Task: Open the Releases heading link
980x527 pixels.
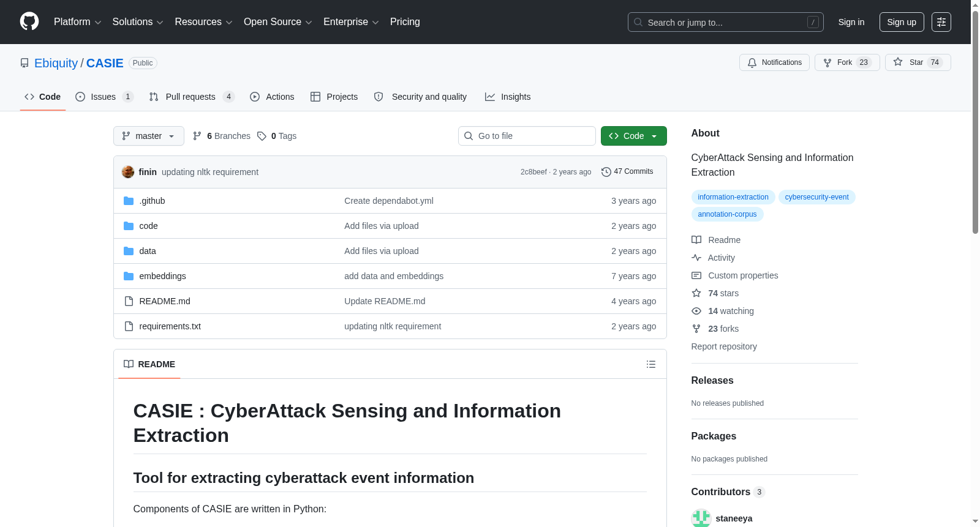Action: [712, 381]
